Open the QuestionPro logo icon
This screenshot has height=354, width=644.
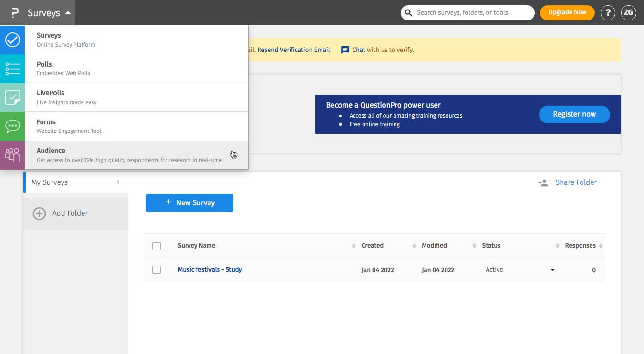click(x=14, y=12)
